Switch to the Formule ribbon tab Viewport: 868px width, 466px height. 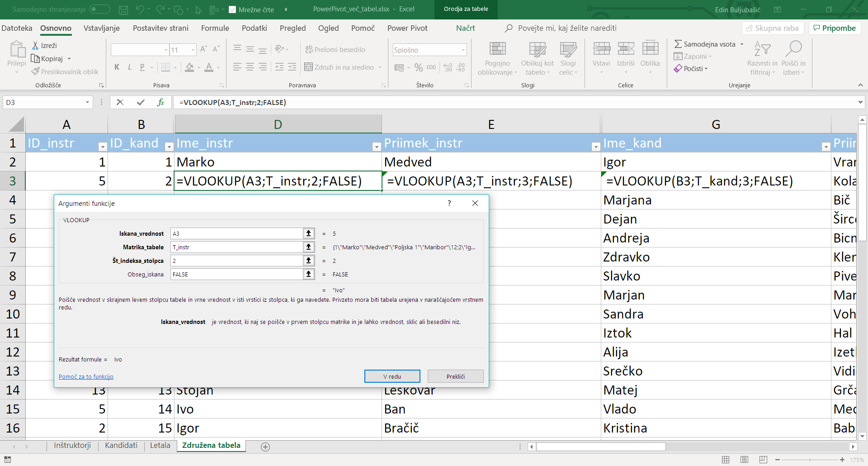pyautogui.click(x=215, y=28)
